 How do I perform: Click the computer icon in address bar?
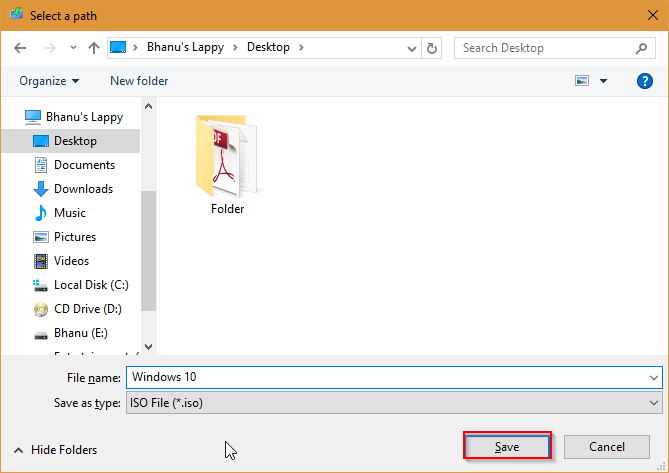click(118, 47)
